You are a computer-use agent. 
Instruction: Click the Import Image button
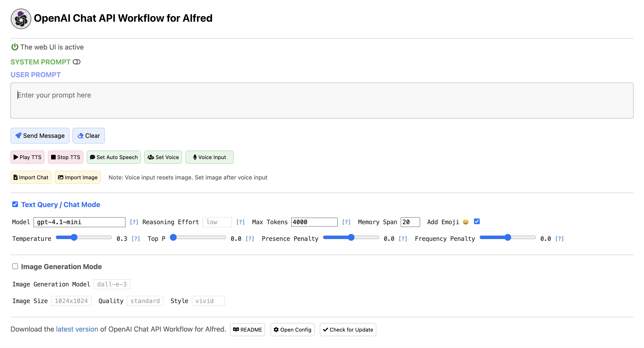tap(78, 177)
